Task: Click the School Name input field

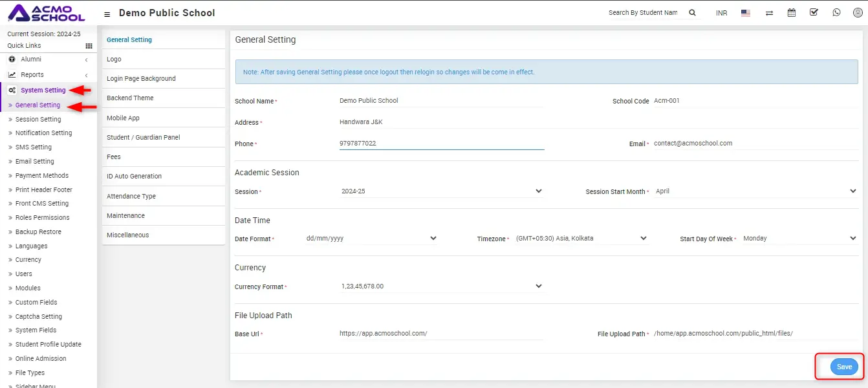Action: tap(440, 101)
